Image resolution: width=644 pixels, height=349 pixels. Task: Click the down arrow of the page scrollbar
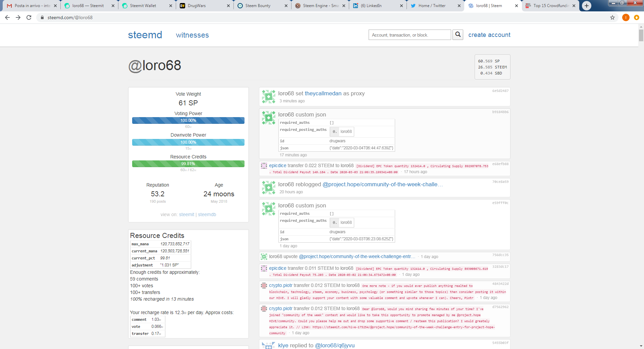pos(641,346)
